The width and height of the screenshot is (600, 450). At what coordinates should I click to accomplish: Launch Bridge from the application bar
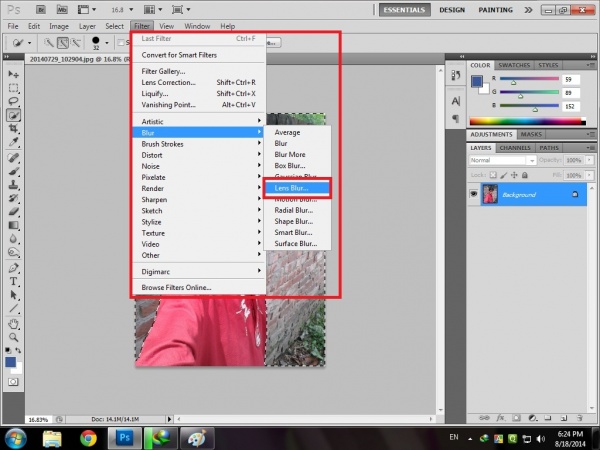[41, 10]
